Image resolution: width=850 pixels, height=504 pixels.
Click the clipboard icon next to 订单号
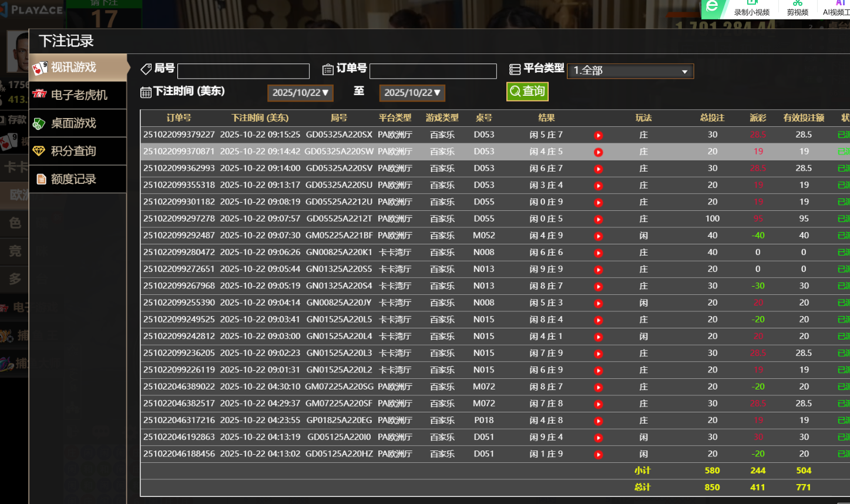pyautogui.click(x=328, y=69)
